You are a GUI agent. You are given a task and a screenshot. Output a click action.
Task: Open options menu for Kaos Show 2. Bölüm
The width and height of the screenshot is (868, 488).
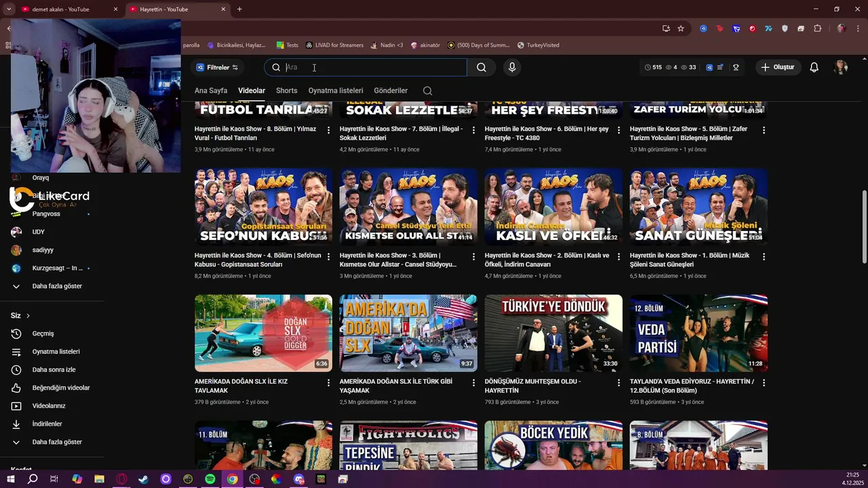click(x=618, y=257)
